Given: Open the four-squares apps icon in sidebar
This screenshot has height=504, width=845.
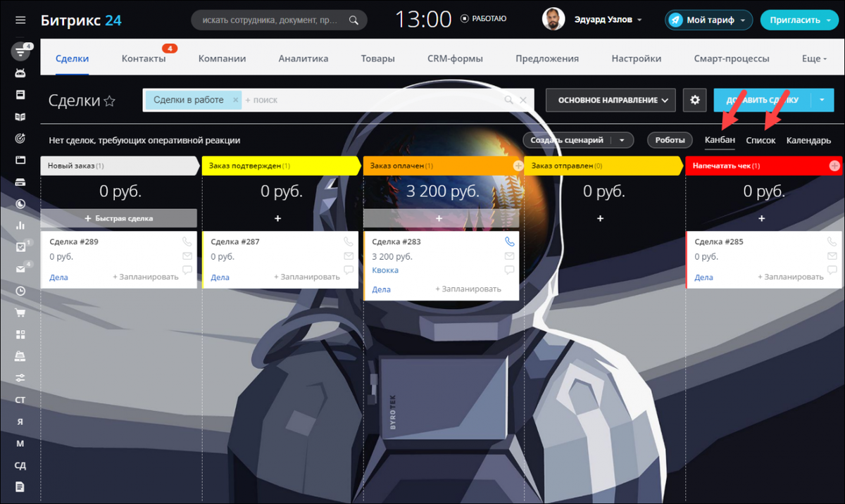Looking at the screenshot, I should click(x=20, y=334).
